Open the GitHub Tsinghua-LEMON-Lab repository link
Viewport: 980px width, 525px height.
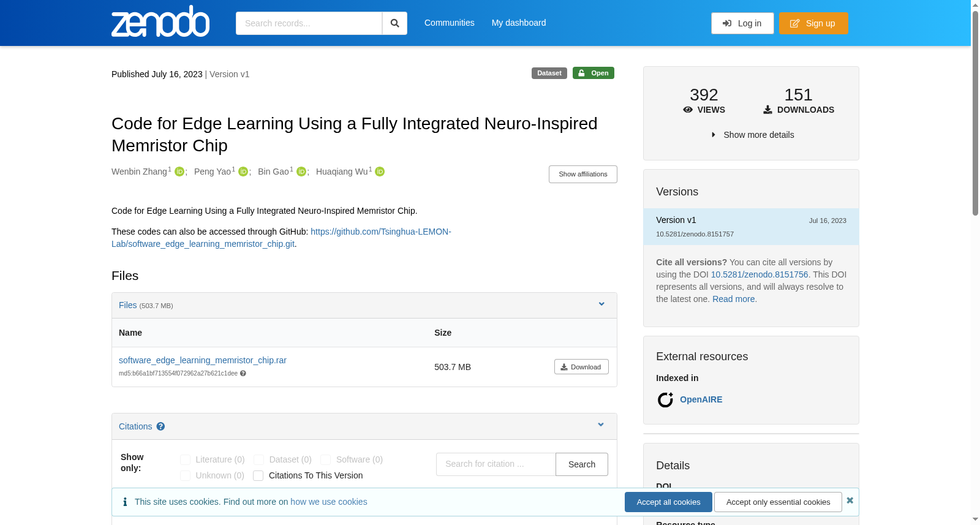coord(281,238)
